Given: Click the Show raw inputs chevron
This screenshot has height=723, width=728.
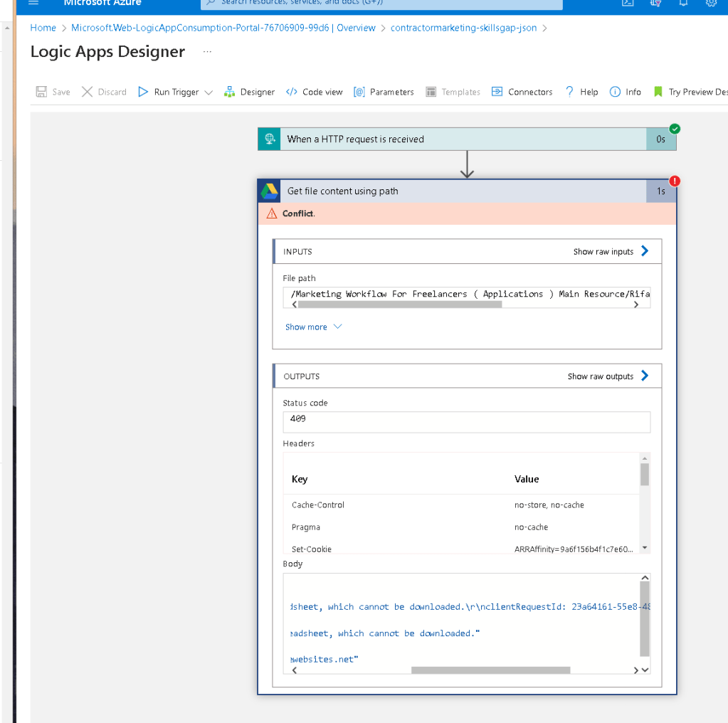Looking at the screenshot, I should coord(645,251).
